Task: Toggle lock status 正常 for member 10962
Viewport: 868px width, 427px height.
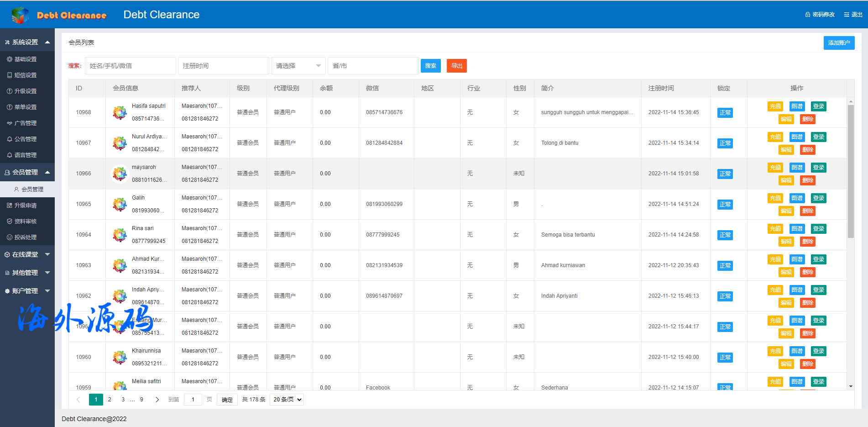Action: (725, 296)
